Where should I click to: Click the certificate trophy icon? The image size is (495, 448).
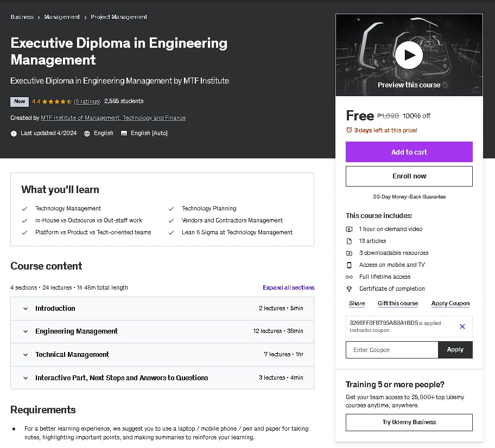(x=349, y=289)
